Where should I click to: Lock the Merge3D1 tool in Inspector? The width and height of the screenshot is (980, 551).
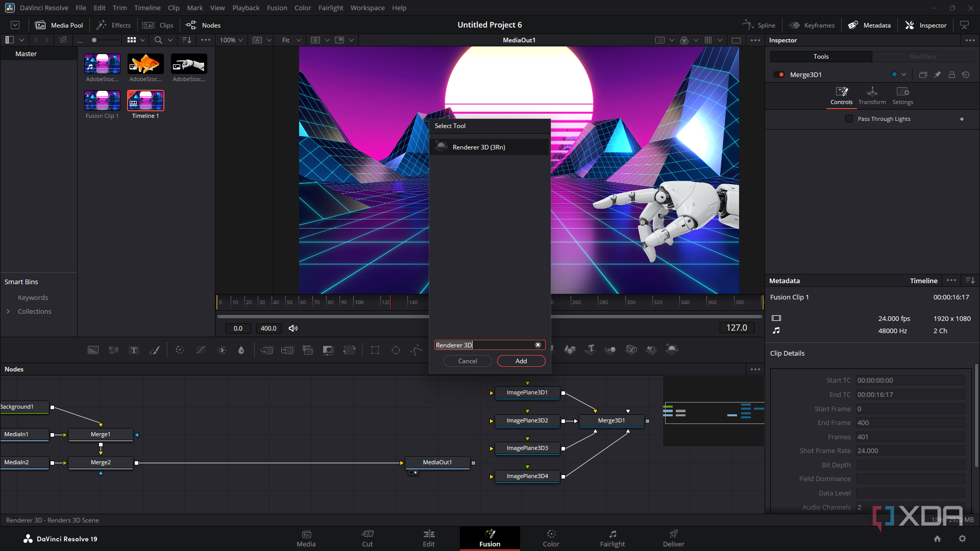951,74
